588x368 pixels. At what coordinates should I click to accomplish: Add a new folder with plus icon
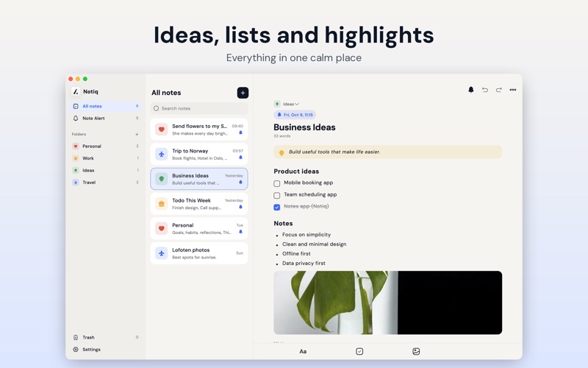[137, 134]
